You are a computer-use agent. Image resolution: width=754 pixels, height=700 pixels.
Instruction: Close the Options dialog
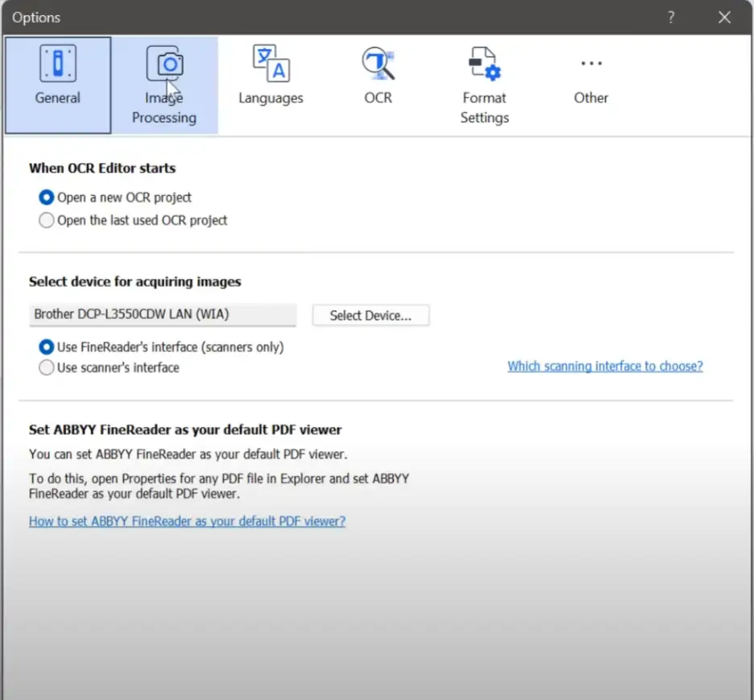pyautogui.click(x=724, y=17)
